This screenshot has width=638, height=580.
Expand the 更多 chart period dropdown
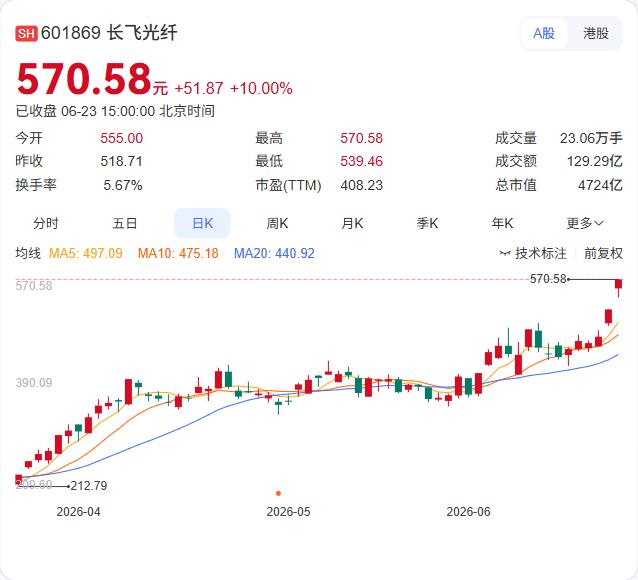click(585, 223)
